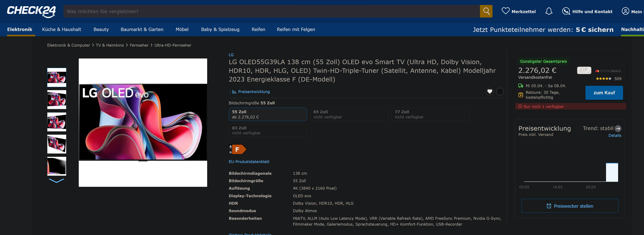Click 'Nur noch 1 verfügbar' notice
Viewport: 644px width, 235px height.
pyautogui.click(x=570, y=106)
